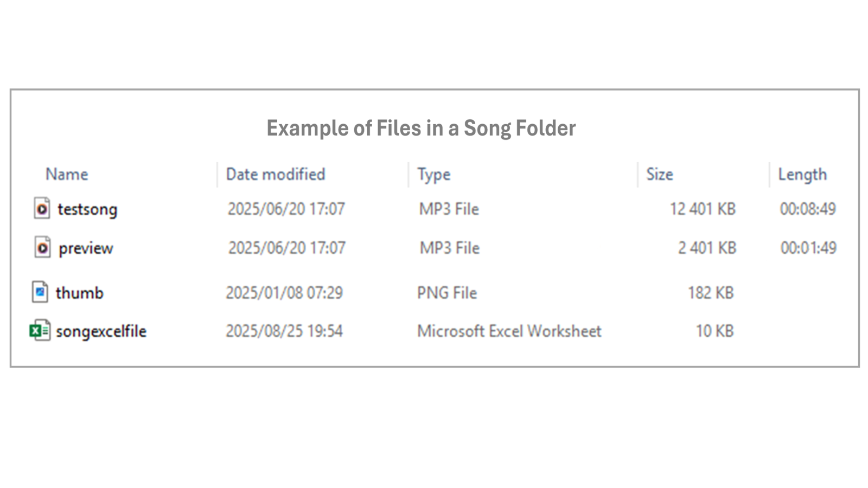The width and height of the screenshot is (868, 488).
Task: Sort by the Type column header
Action: pos(434,175)
